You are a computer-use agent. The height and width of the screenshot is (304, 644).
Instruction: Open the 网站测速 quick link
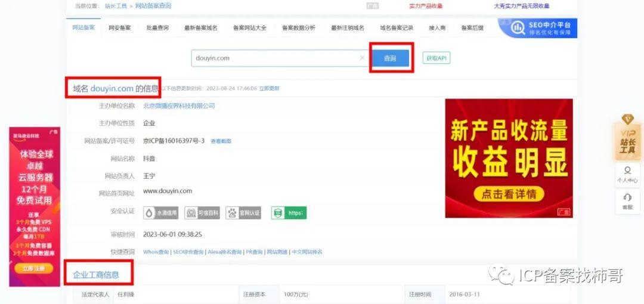[x=277, y=252]
